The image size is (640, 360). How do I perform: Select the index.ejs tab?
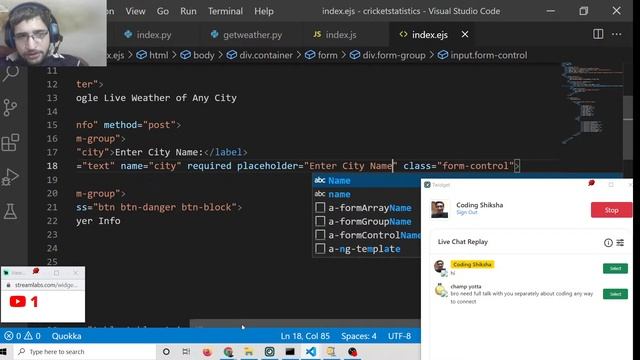pyautogui.click(x=424, y=35)
